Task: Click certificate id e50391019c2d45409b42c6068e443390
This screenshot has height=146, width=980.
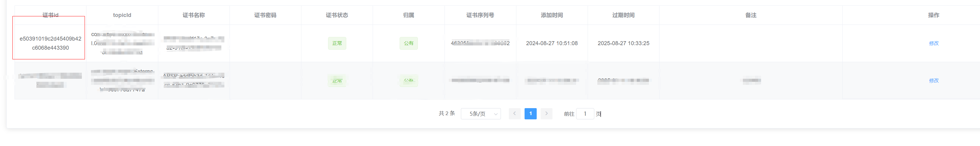Action: 51,43
